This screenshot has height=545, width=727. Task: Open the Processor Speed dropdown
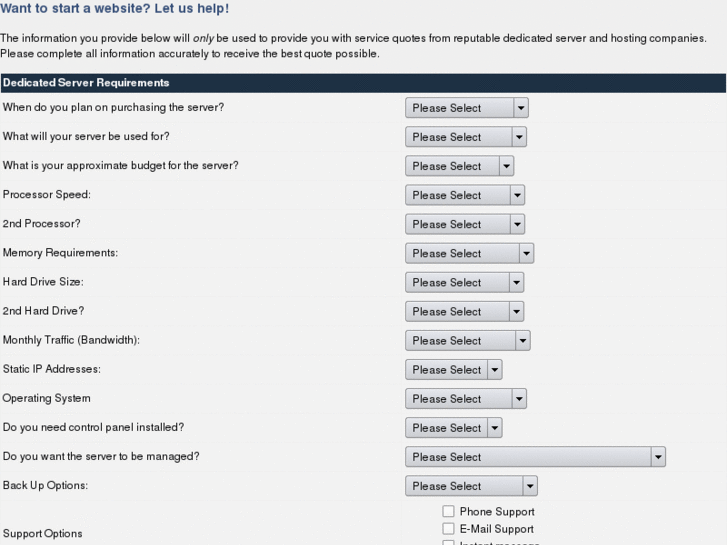pyautogui.click(x=464, y=195)
